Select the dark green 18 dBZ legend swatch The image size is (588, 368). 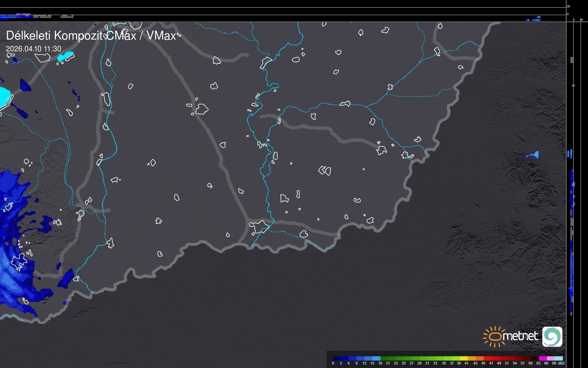(x=384, y=358)
